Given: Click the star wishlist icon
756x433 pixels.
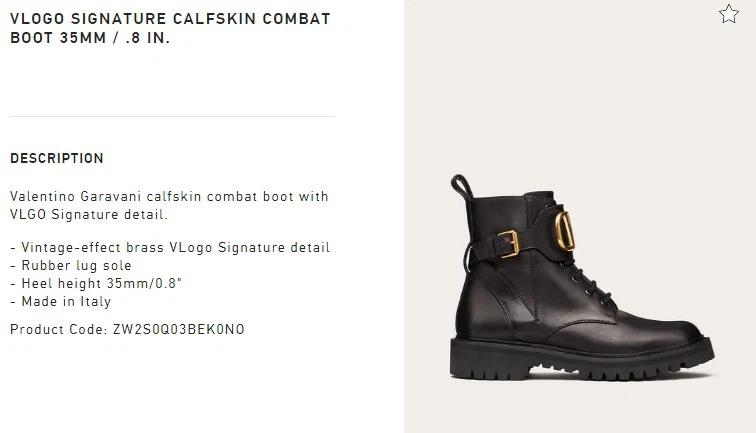Looking at the screenshot, I should [728, 14].
